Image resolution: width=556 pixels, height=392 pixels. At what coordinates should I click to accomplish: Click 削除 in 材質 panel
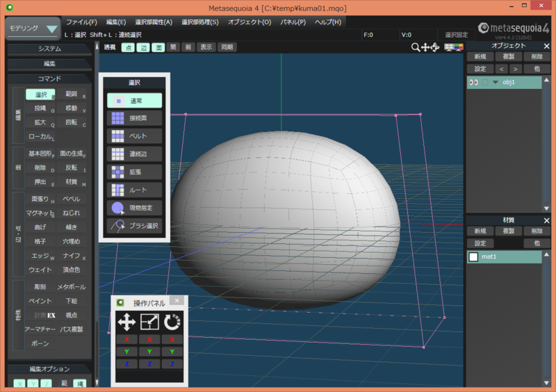coord(537,231)
